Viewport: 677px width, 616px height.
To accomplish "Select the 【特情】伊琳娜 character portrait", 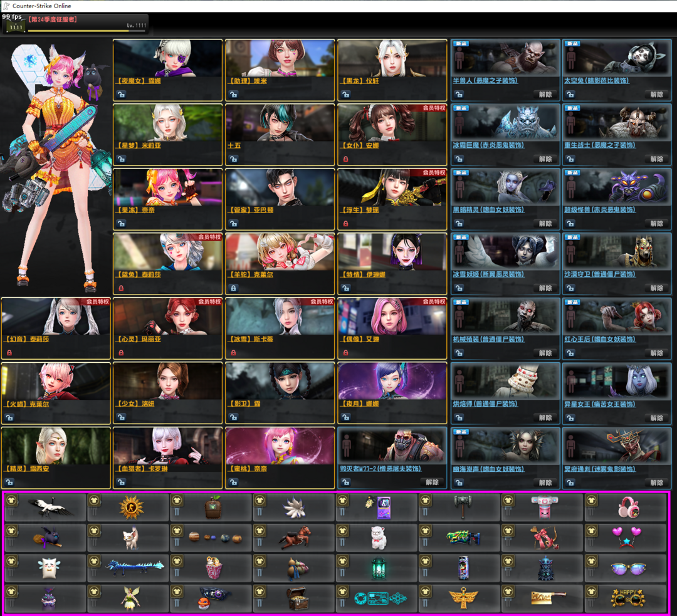I will (392, 252).
